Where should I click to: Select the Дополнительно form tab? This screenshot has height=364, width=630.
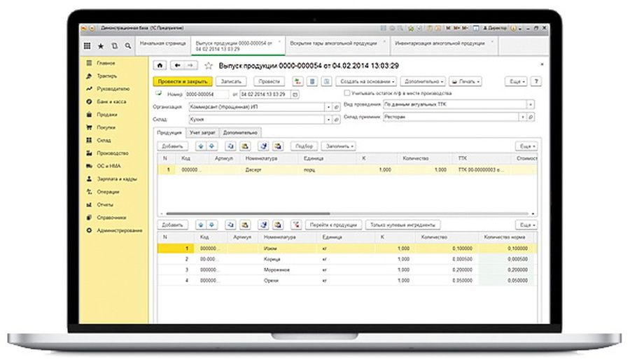(x=240, y=132)
